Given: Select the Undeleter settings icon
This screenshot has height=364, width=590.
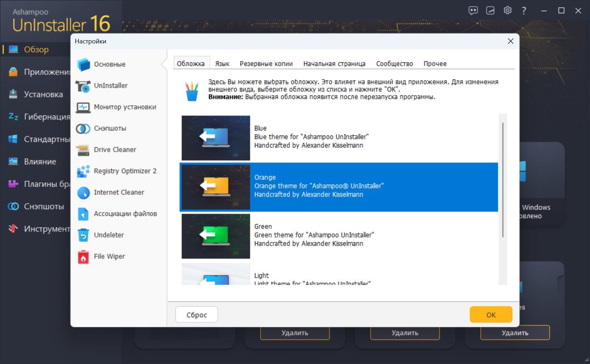Looking at the screenshot, I should tap(83, 235).
